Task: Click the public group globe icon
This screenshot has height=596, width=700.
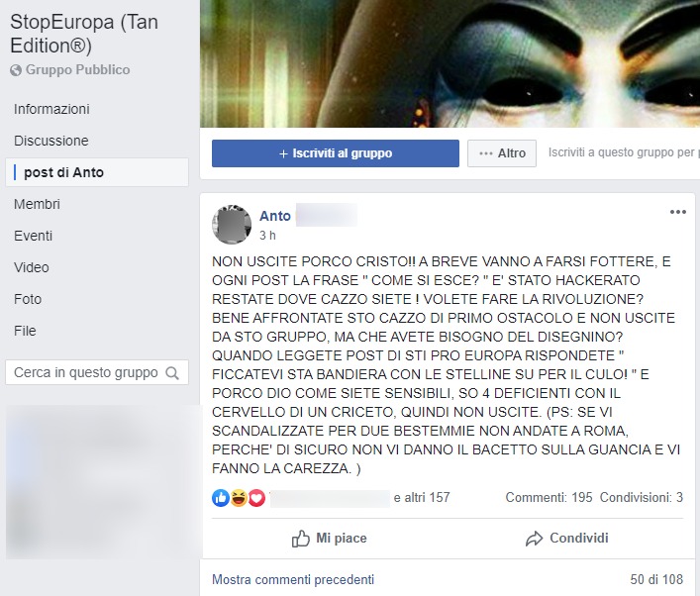Action: coord(16,70)
